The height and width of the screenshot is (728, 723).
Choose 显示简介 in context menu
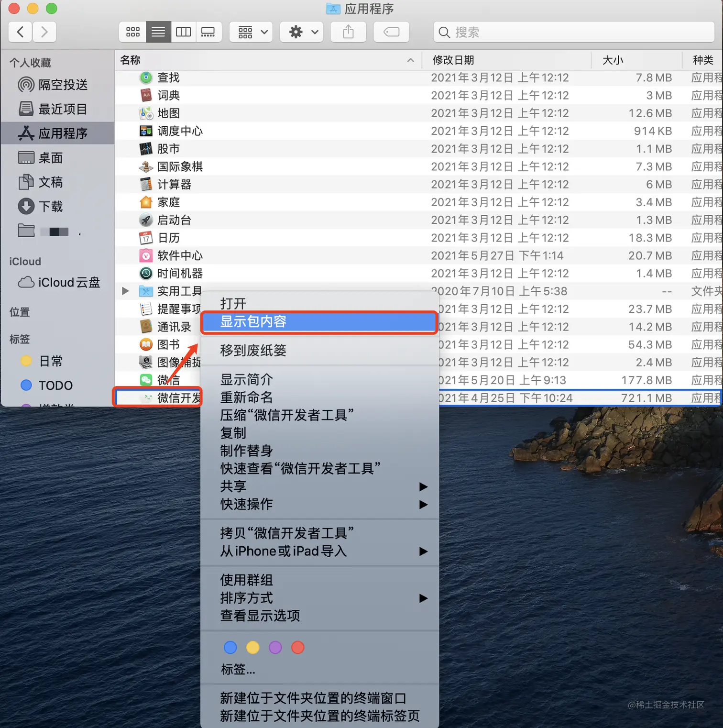tap(319, 380)
